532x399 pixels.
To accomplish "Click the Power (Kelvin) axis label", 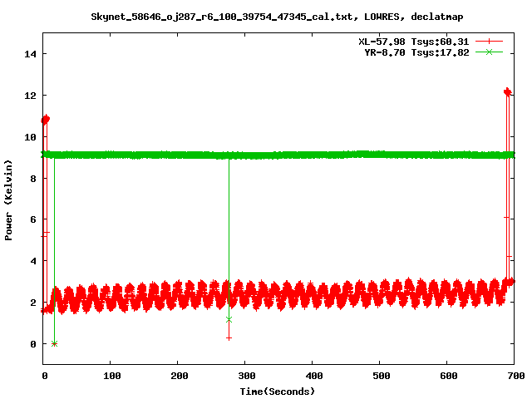I will tap(8, 200).
